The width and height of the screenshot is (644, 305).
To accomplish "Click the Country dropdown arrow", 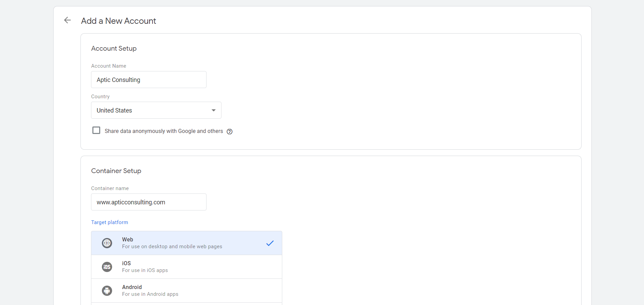I will [214, 110].
